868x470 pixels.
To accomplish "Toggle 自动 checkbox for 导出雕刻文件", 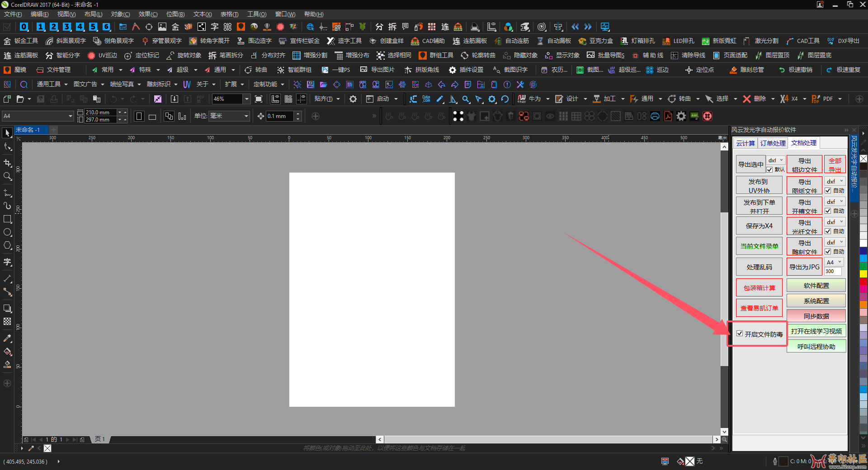I will 828,252.
